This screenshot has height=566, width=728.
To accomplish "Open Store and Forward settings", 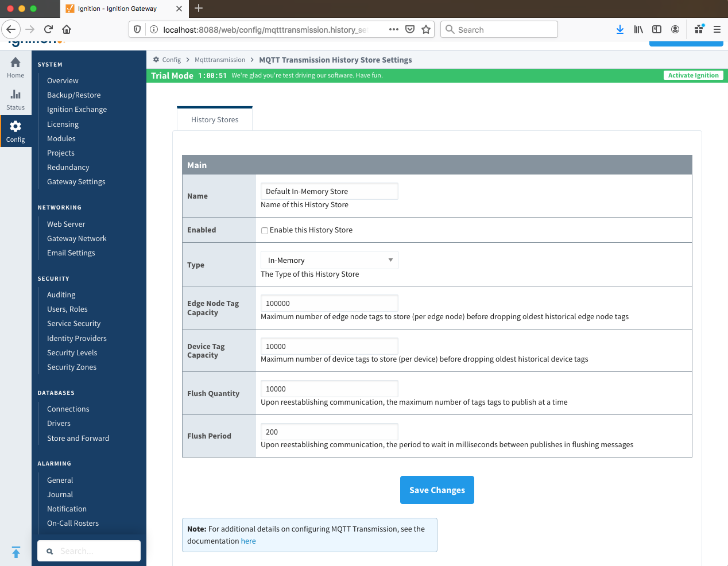I will point(78,438).
